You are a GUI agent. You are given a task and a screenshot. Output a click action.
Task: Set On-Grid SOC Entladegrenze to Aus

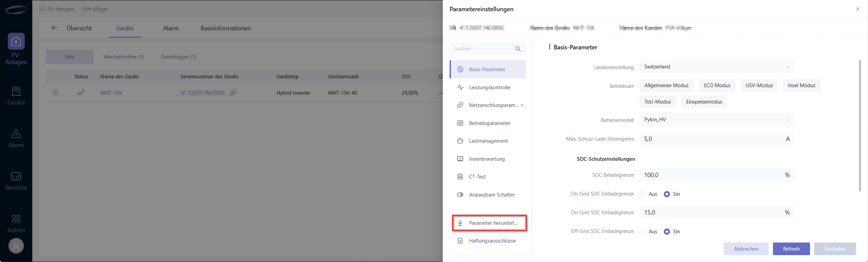click(643, 194)
